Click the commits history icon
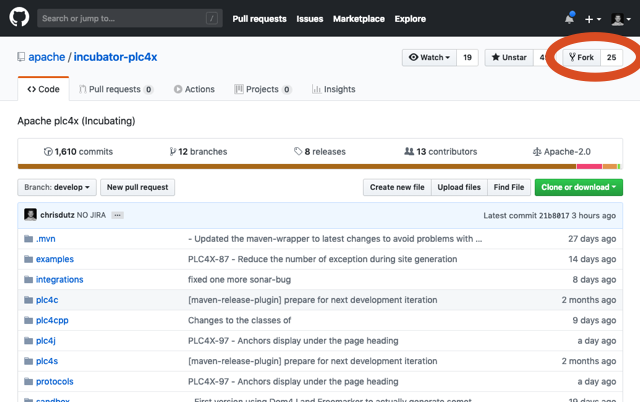This screenshot has height=402, width=640. [48, 152]
